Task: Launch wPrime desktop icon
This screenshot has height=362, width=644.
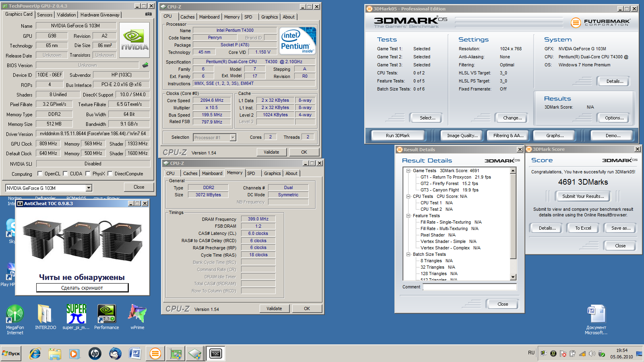Action: click(137, 317)
